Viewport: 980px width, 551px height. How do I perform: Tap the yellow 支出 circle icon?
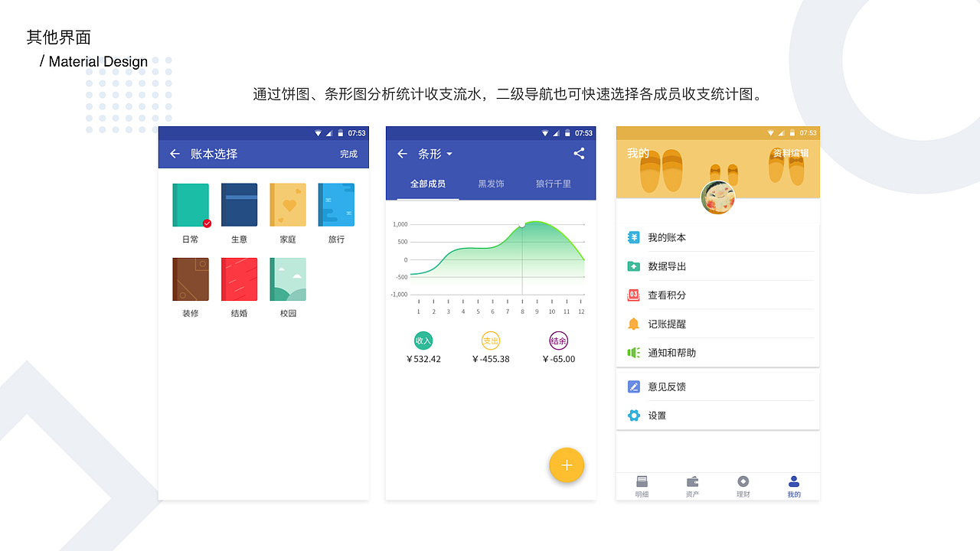click(x=491, y=341)
